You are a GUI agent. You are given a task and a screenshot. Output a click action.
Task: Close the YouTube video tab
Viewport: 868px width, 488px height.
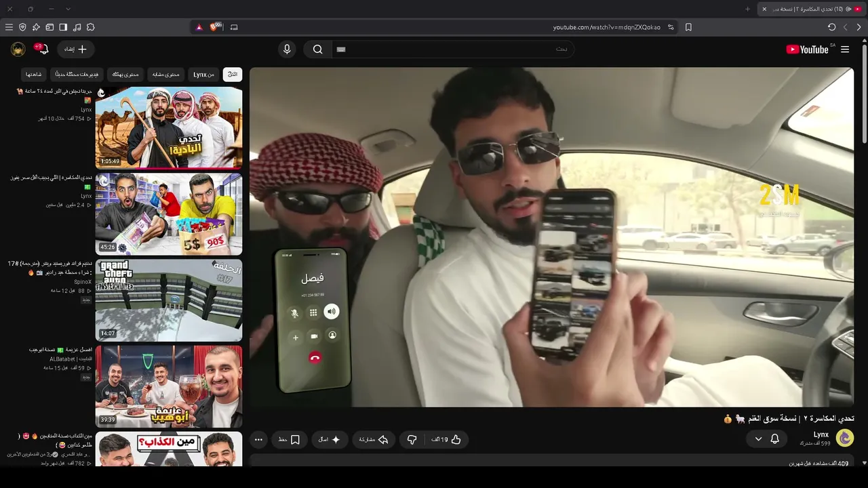pyautogui.click(x=764, y=9)
